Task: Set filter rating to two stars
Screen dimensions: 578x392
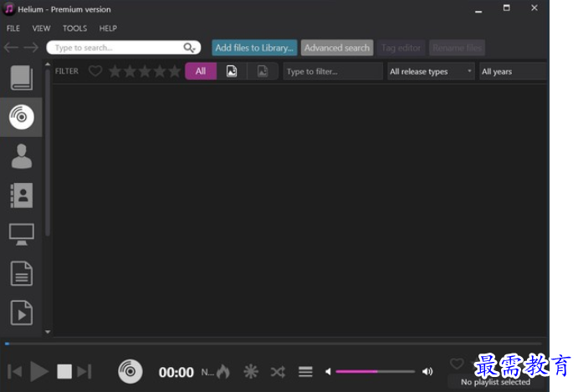Action: [130, 71]
